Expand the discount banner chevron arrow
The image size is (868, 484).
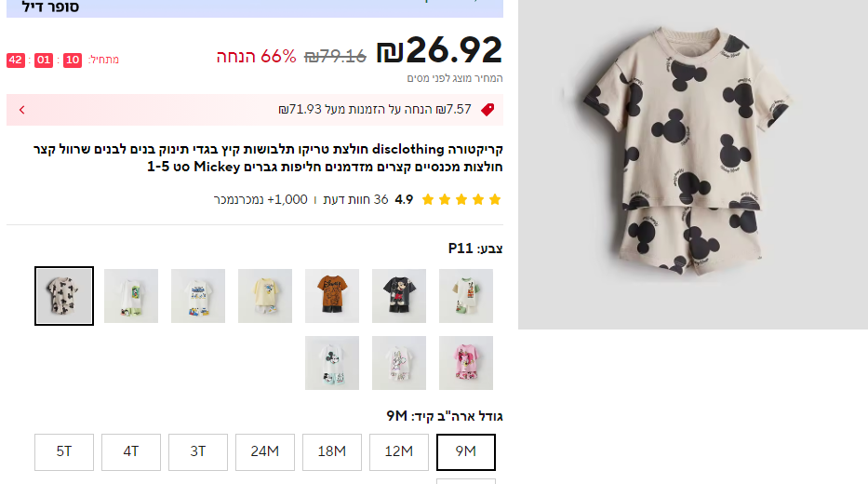22,110
